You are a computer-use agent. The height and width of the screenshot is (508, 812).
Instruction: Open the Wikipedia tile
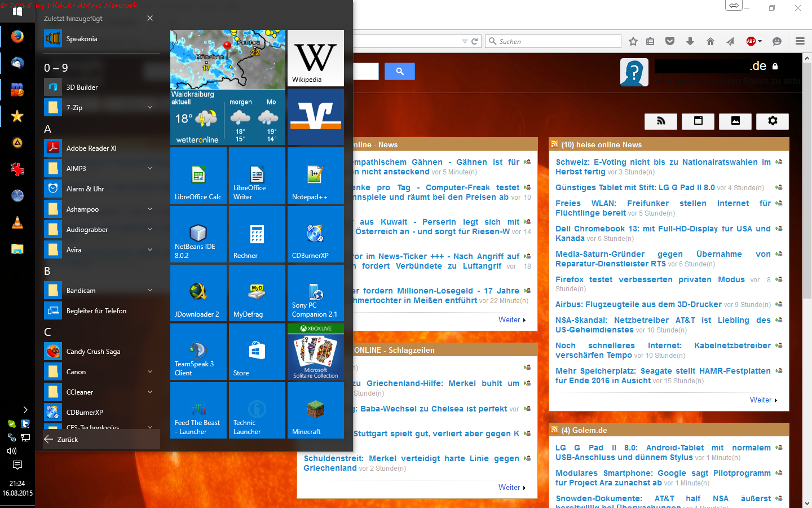pyautogui.click(x=315, y=58)
